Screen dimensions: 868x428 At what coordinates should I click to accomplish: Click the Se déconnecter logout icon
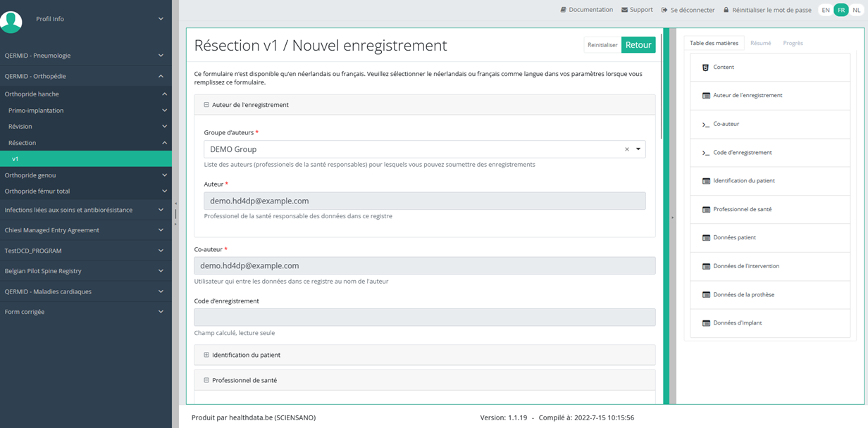click(664, 10)
